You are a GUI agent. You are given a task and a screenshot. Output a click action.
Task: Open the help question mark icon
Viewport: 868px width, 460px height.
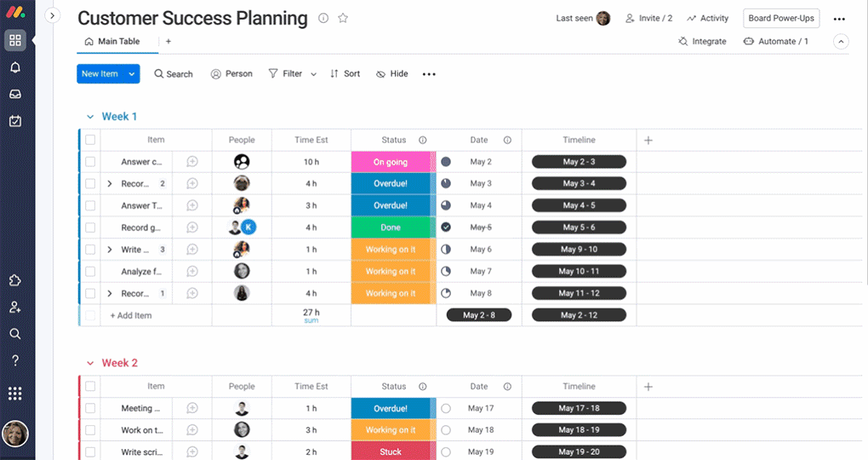click(x=15, y=361)
